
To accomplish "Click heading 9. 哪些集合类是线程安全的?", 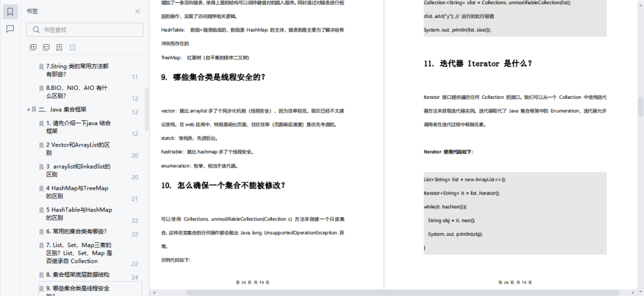I will point(213,77).
